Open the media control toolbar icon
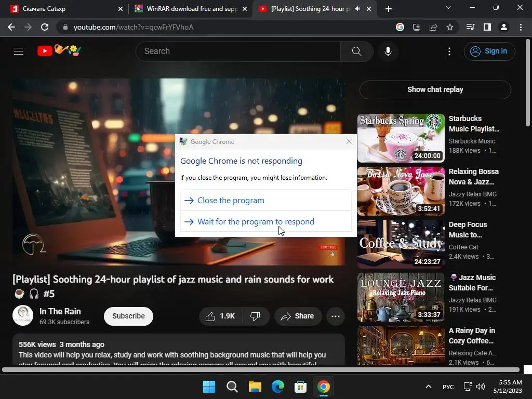 pos(470,27)
